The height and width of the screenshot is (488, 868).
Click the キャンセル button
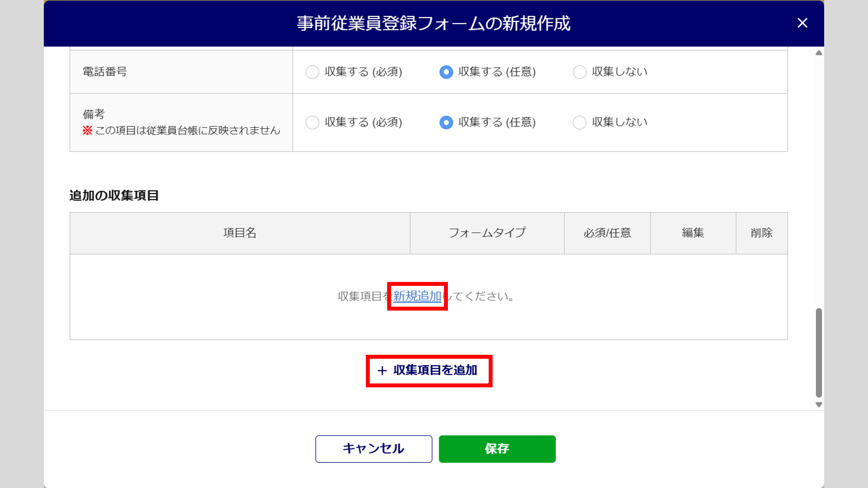click(374, 449)
